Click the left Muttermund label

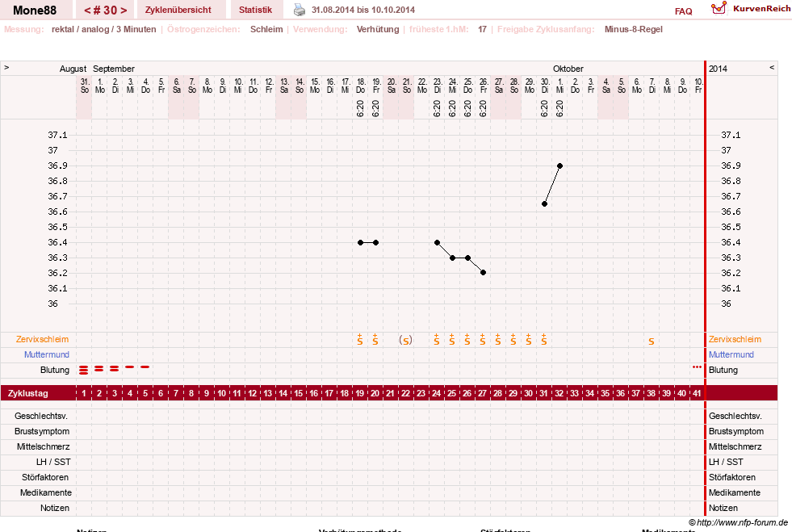click(x=47, y=354)
